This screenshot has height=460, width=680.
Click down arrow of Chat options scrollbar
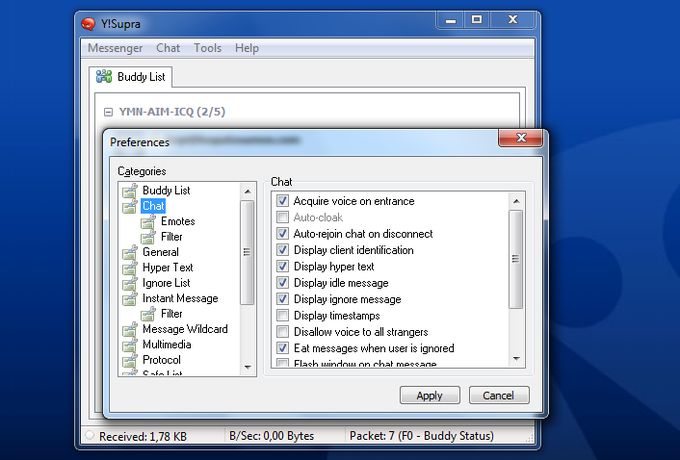click(516, 359)
